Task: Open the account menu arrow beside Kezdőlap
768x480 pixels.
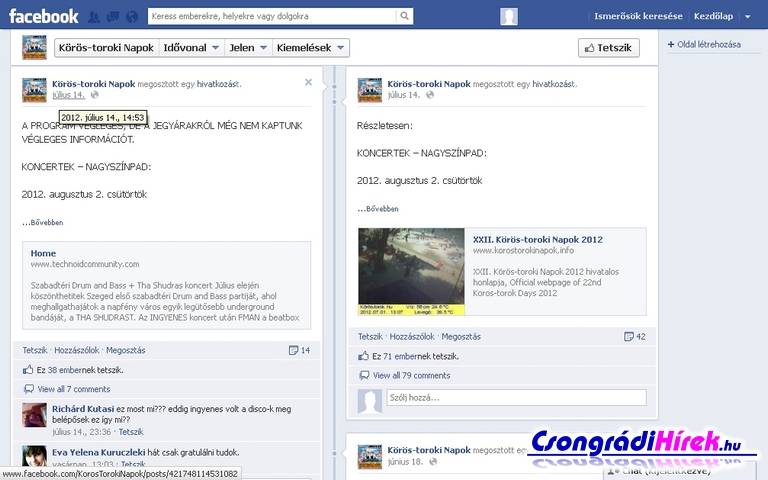Action: (747, 17)
